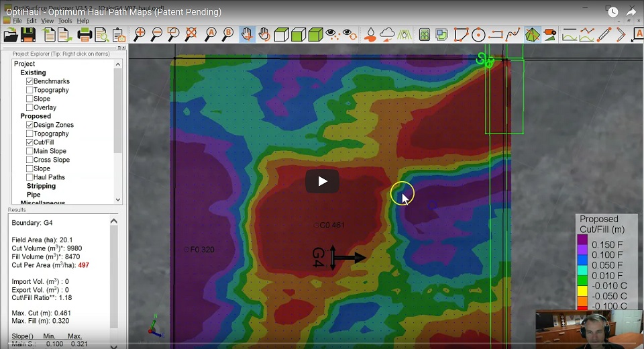Click the Project Explorer scroll up arrow
Screen dimensions: 644x349
[118, 64]
